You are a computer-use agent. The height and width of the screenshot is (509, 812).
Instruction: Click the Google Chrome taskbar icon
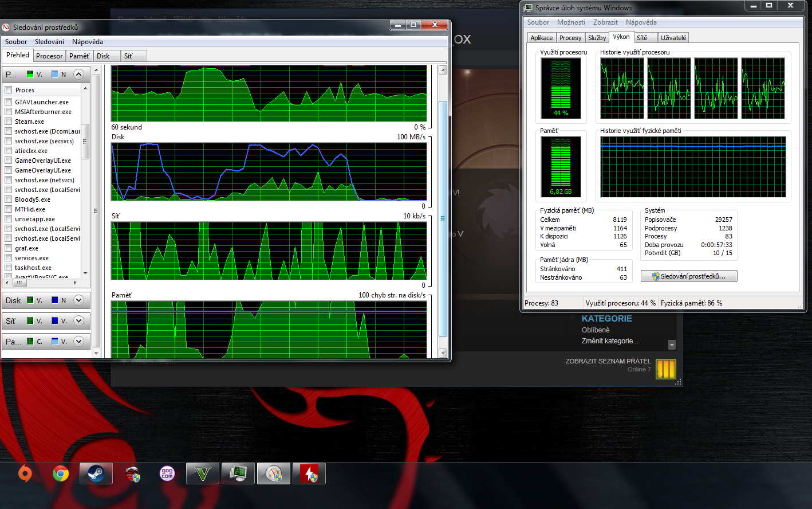pos(61,474)
